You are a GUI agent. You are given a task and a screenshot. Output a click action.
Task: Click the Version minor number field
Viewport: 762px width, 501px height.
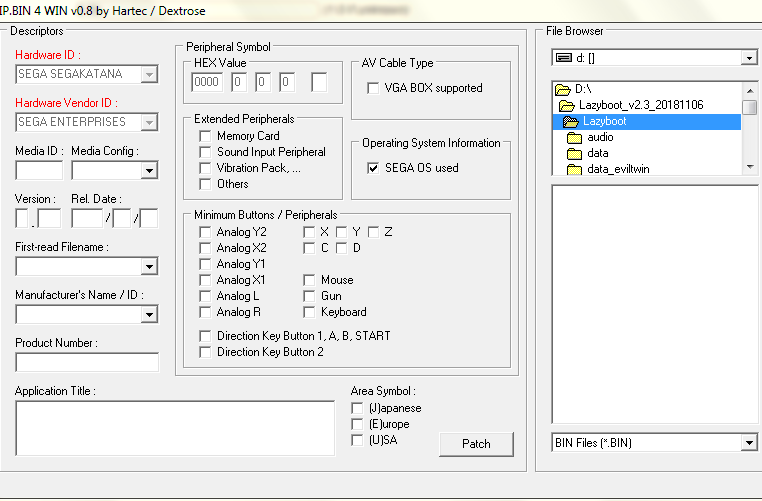point(49,218)
